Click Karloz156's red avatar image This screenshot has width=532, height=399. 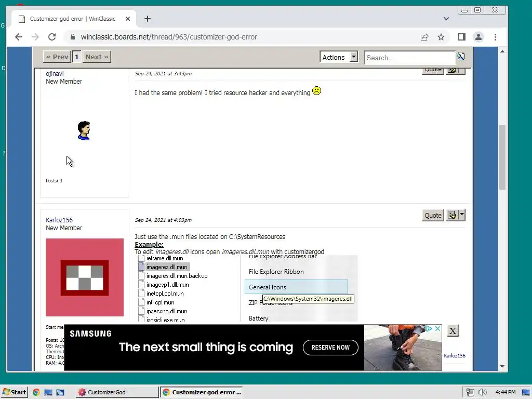[85, 277]
